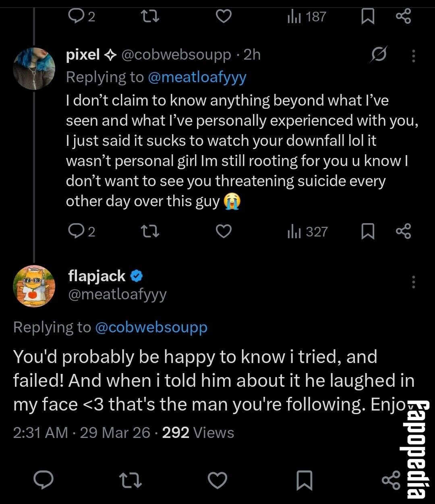This screenshot has height=504, width=435.
Task: Repost flapjack's main tweet
Action: coord(131,480)
